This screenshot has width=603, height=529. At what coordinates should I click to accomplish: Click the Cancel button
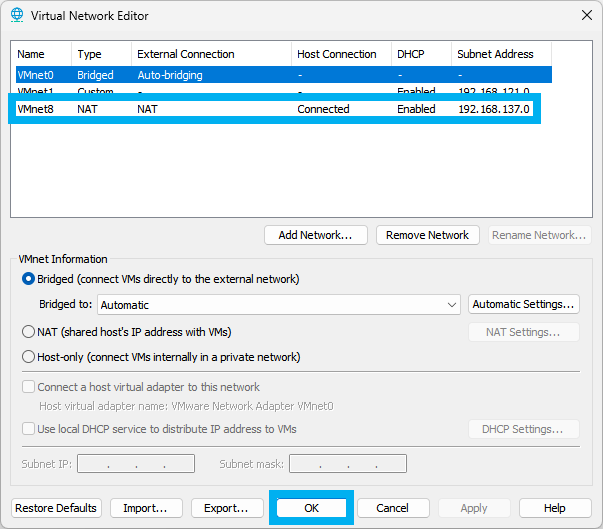pyautogui.click(x=393, y=508)
